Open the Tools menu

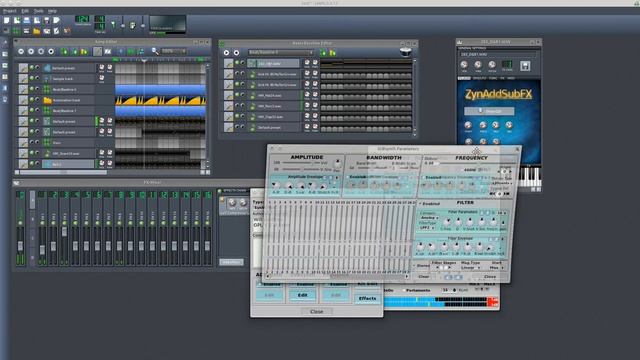coord(38,11)
